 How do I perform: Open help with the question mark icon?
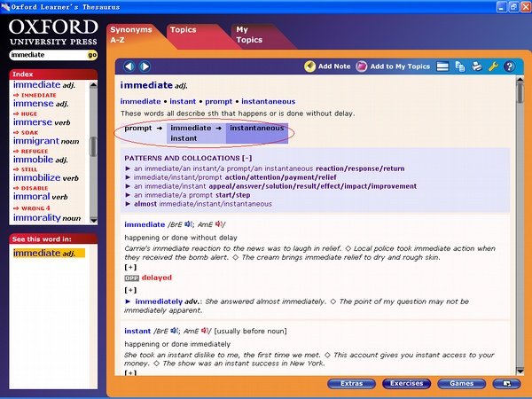[x=509, y=66]
